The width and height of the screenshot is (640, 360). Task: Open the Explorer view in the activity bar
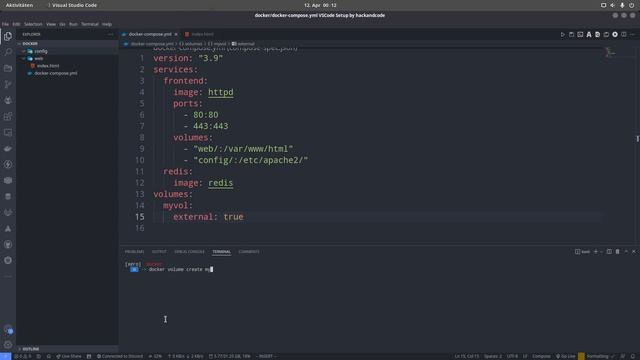[8, 36]
